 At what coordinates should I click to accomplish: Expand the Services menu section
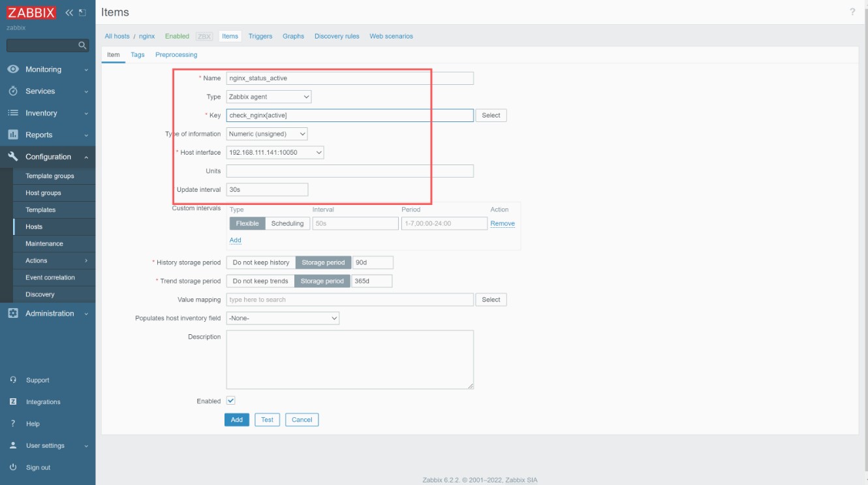click(x=48, y=91)
